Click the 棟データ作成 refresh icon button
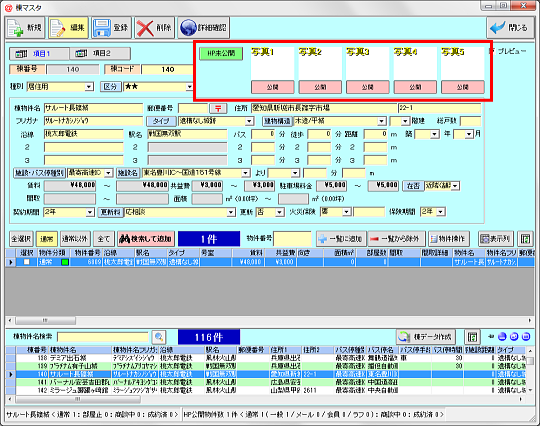540x426 pixels. pyautogui.click(x=425, y=336)
